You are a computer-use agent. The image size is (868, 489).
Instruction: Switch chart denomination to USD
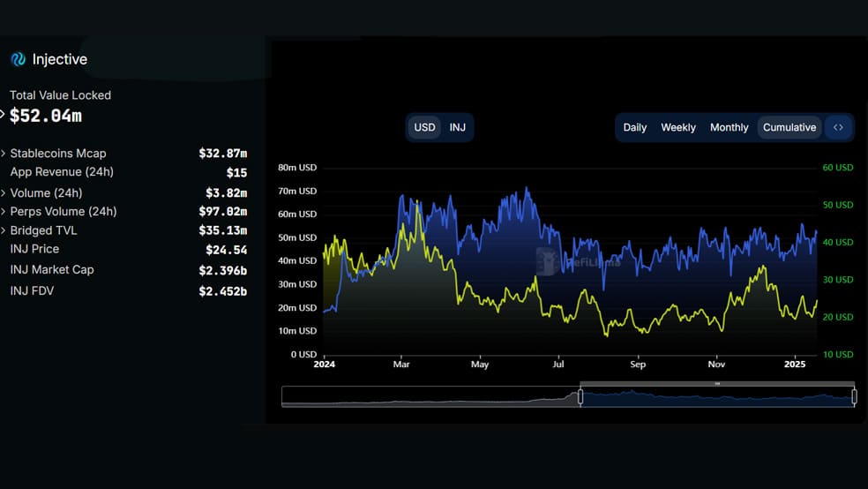pyautogui.click(x=424, y=127)
